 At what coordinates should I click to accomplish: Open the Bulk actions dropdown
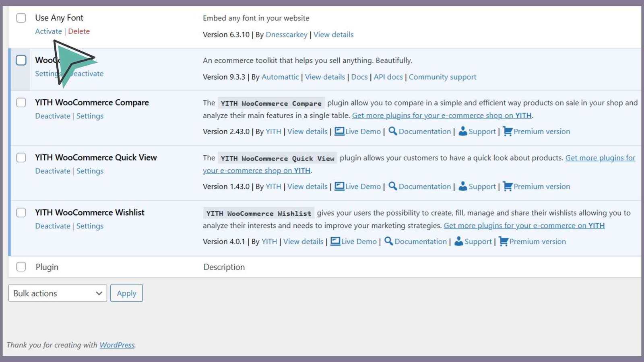(58, 293)
